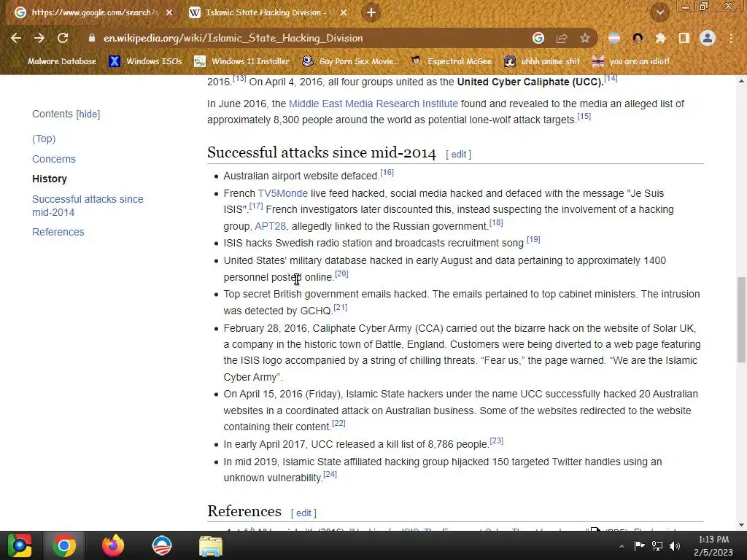This screenshot has width=747, height=560.
Task: Hide the Contents sidebar
Action: click(x=88, y=114)
